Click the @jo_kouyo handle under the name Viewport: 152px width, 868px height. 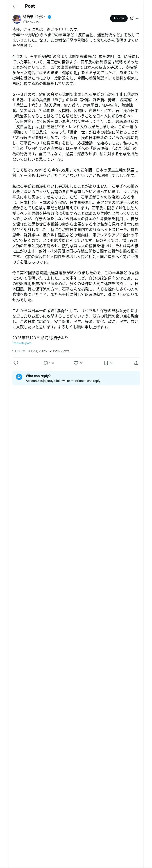(31, 21)
